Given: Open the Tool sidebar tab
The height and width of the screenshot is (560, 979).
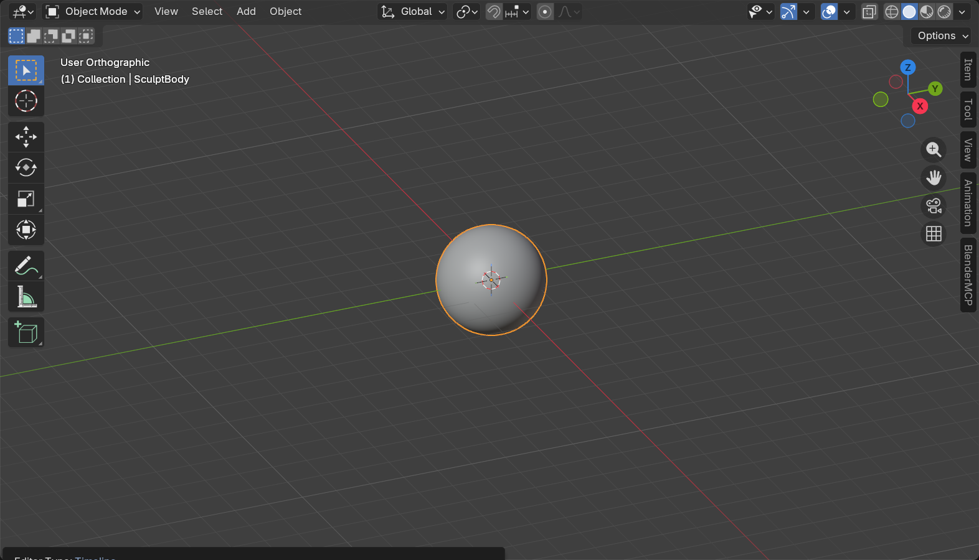Looking at the screenshot, I should click(968, 110).
